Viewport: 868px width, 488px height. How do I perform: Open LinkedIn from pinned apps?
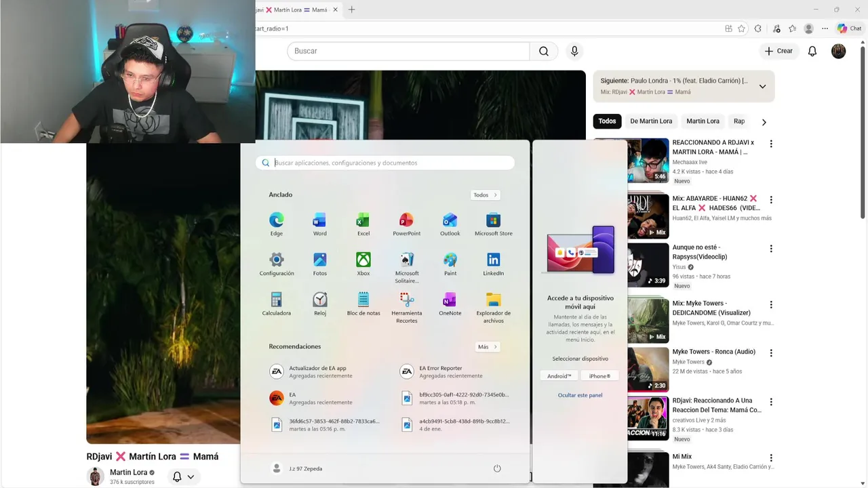pos(494,264)
